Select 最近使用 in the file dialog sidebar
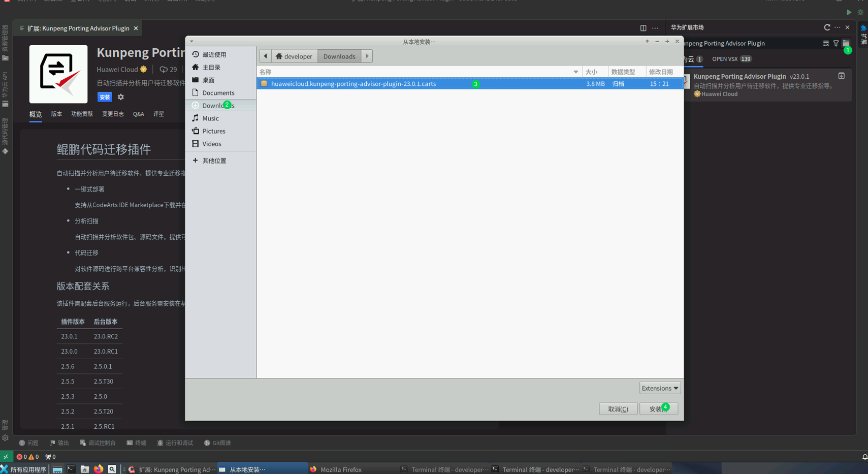Viewport: 868px width, 474px height. 220,54
